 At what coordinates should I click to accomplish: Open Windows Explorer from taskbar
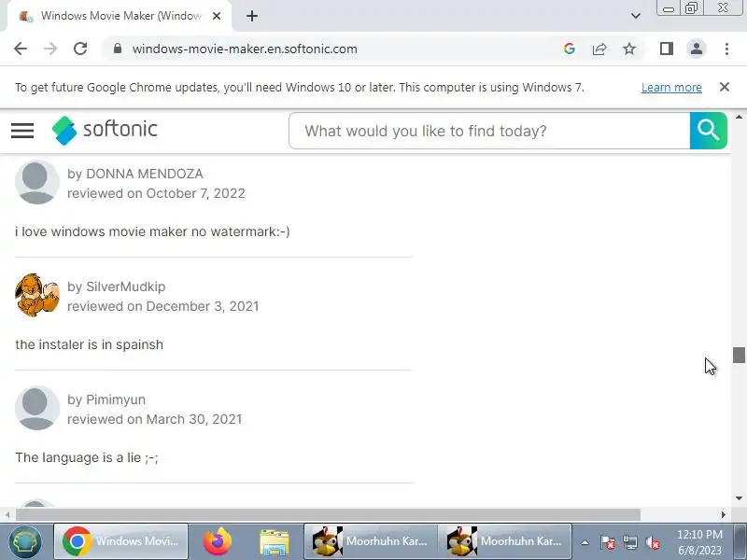click(x=275, y=542)
